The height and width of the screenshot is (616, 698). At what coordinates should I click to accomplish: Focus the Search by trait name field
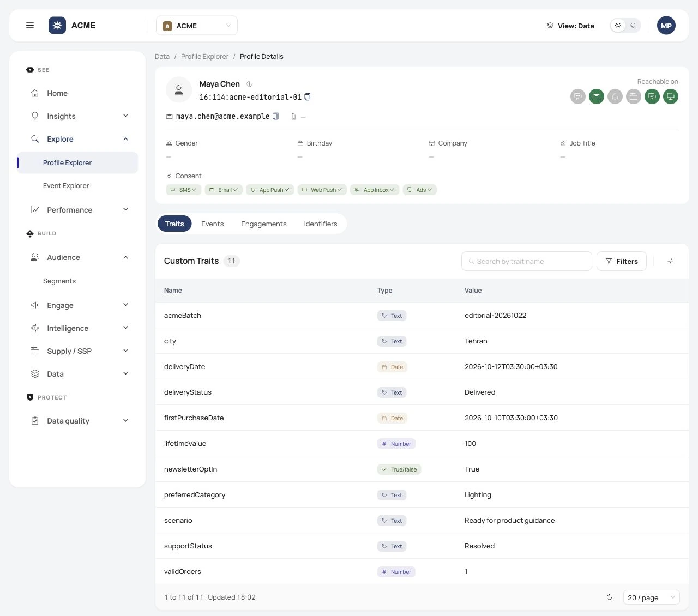(527, 261)
